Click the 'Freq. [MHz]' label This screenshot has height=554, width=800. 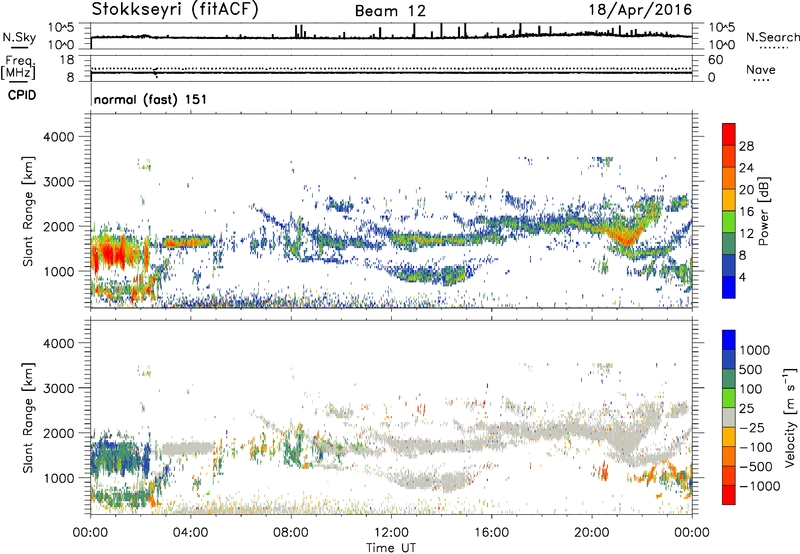[18, 67]
